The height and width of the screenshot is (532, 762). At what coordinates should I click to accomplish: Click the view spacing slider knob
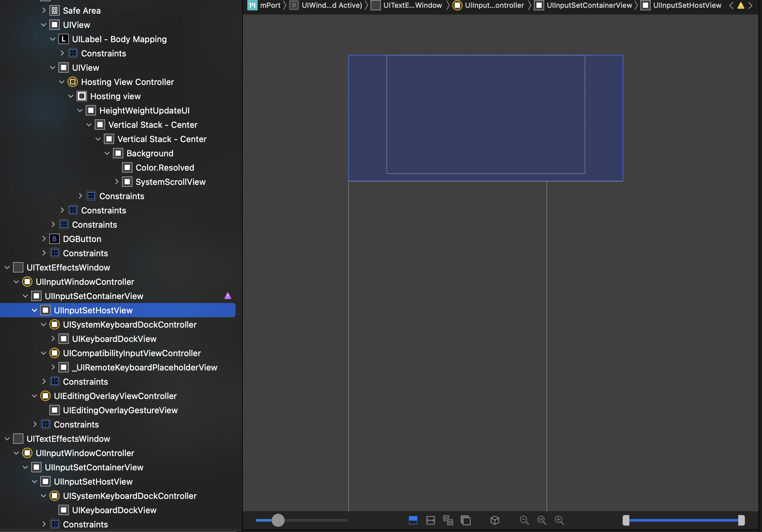tap(278, 520)
